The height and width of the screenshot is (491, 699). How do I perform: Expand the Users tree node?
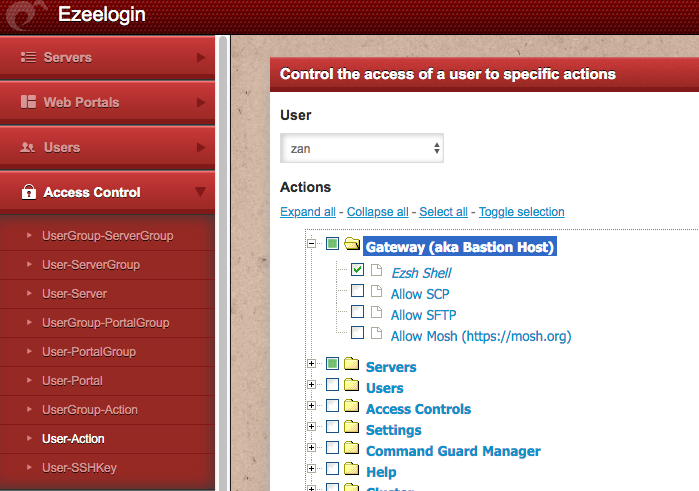tap(312, 384)
